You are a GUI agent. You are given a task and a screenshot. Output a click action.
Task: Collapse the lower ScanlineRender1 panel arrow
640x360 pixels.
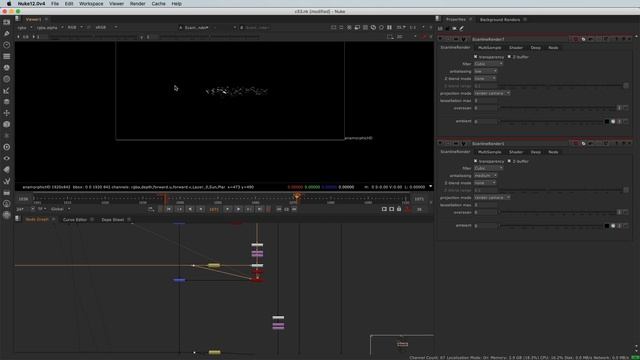click(x=440, y=144)
